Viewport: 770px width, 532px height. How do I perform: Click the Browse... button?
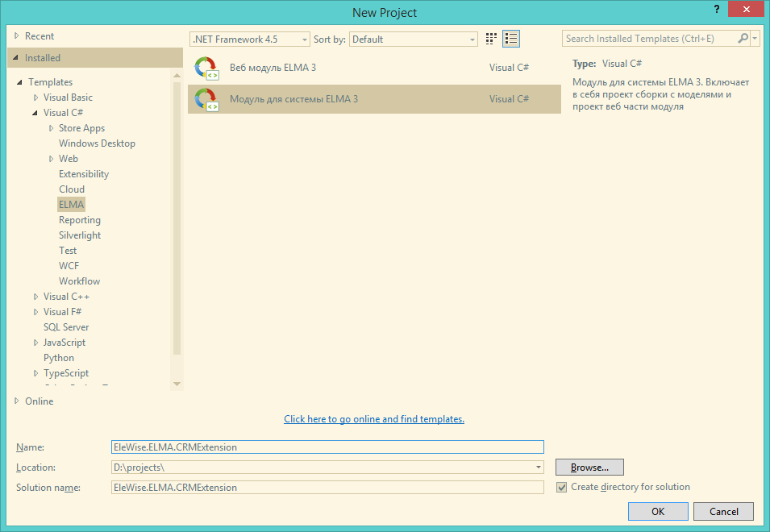[x=589, y=468]
